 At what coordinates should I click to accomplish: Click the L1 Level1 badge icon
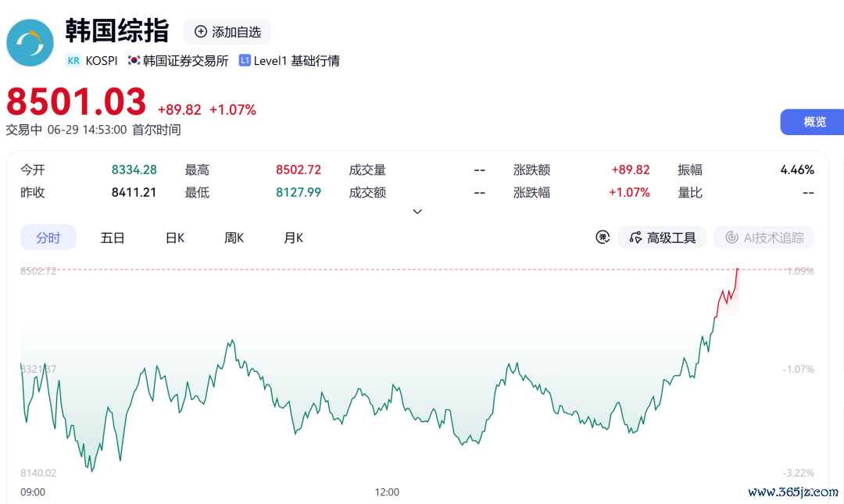tap(245, 60)
